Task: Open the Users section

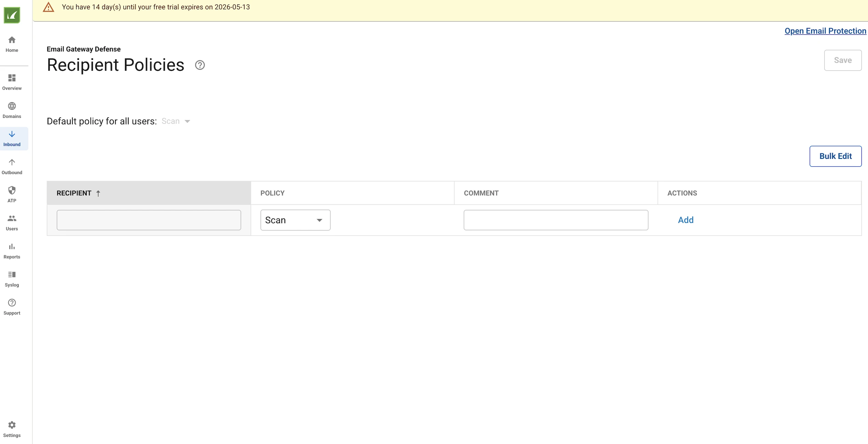Action: point(12,223)
